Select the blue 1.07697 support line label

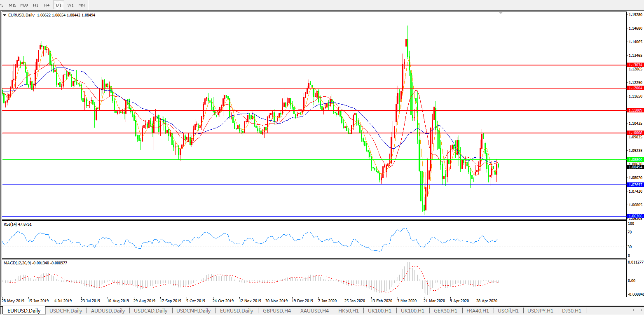click(x=635, y=185)
